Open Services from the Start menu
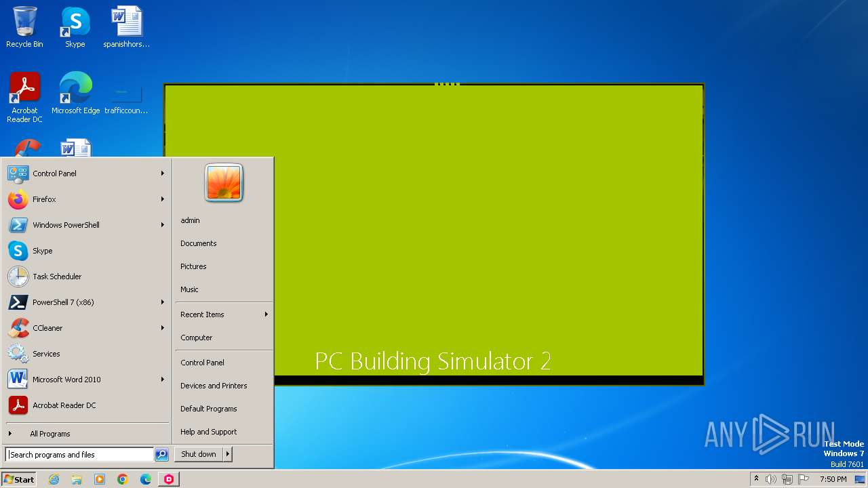The width and height of the screenshot is (868, 488). coord(86,354)
